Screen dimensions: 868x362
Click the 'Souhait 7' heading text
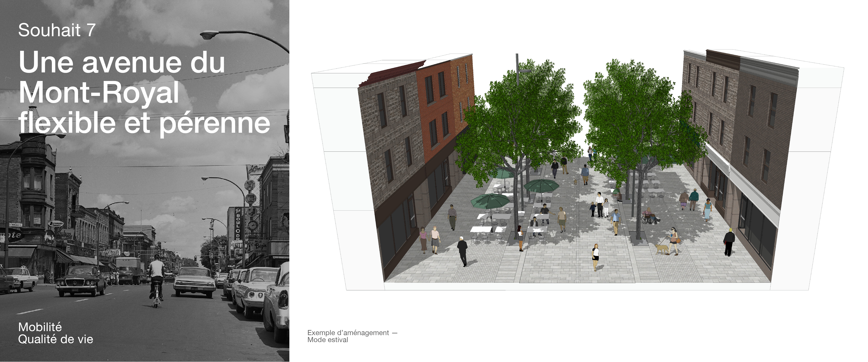pos(57,30)
